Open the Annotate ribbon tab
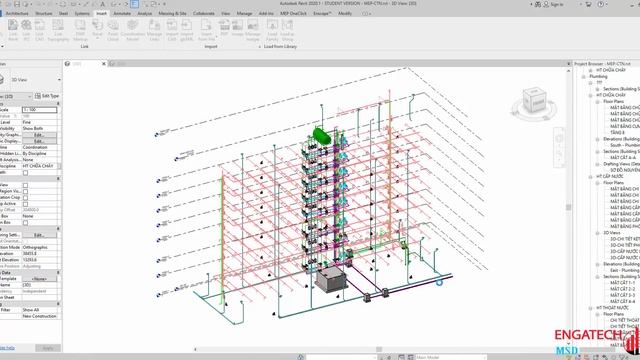The width and height of the screenshot is (640, 360). 122,13
